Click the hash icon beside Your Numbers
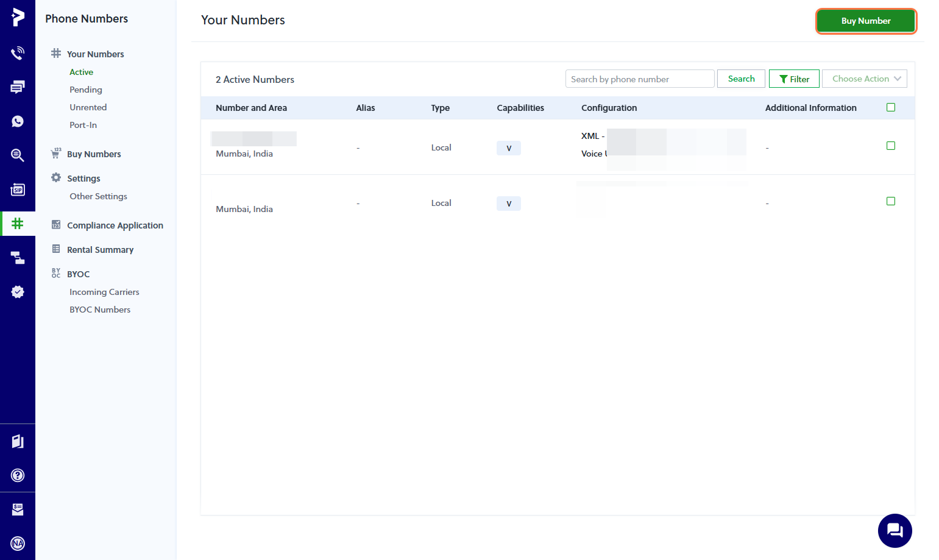939x560 pixels. click(x=56, y=53)
